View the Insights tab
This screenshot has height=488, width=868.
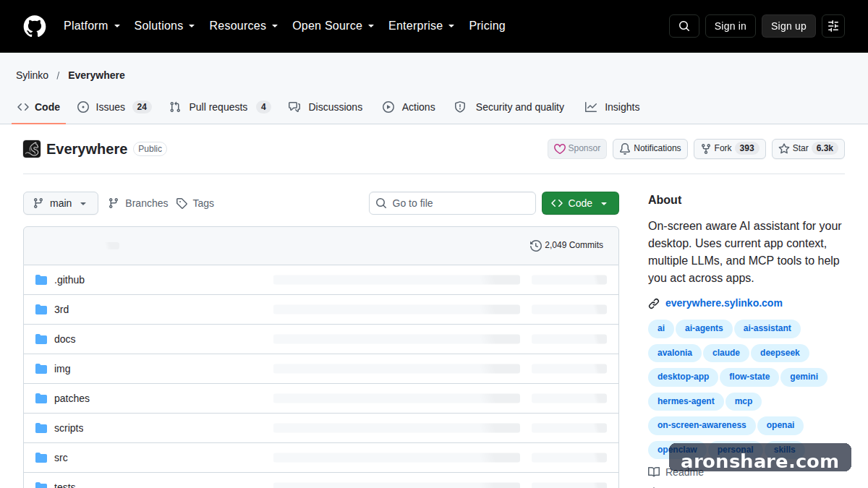(x=613, y=107)
